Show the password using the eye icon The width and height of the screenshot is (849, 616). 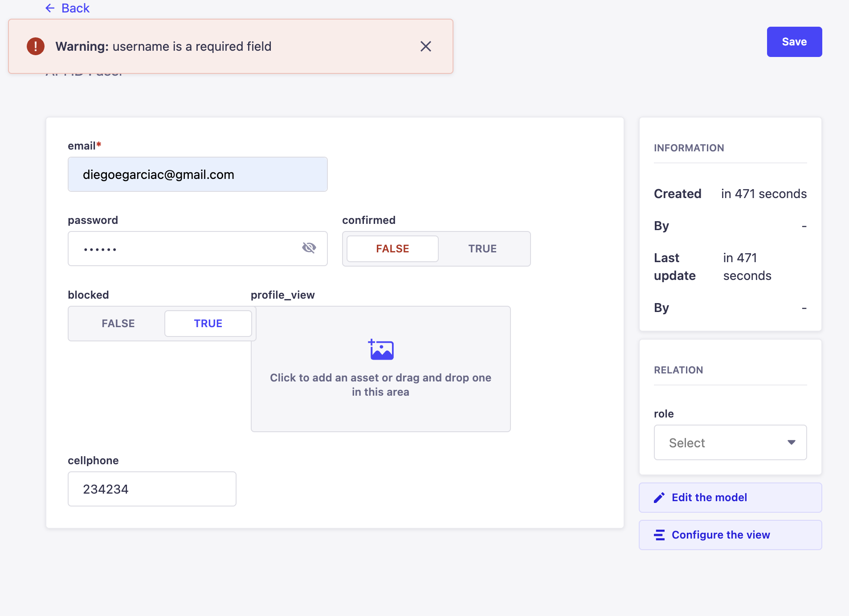pyautogui.click(x=309, y=248)
